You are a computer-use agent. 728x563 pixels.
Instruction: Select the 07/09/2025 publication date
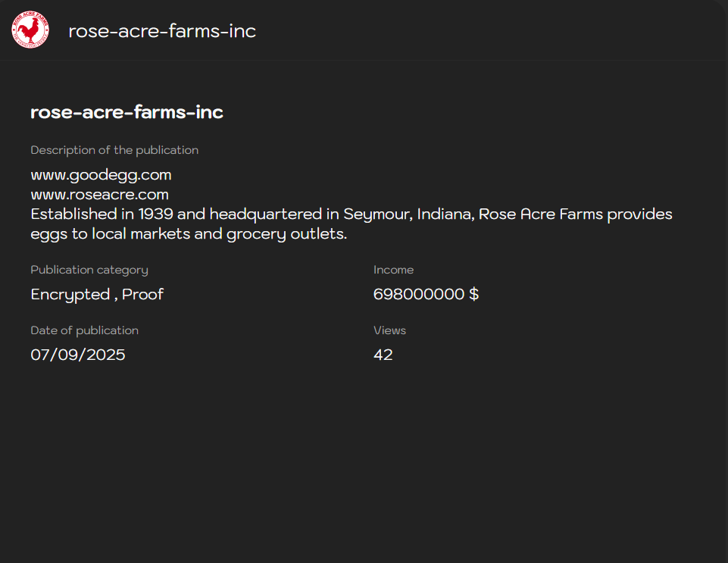click(x=78, y=355)
